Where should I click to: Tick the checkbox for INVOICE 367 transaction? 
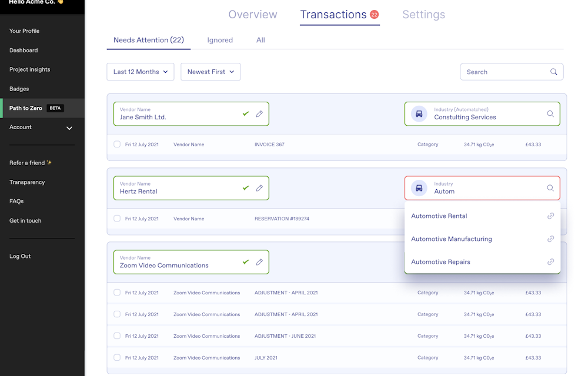pyautogui.click(x=117, y=145)
